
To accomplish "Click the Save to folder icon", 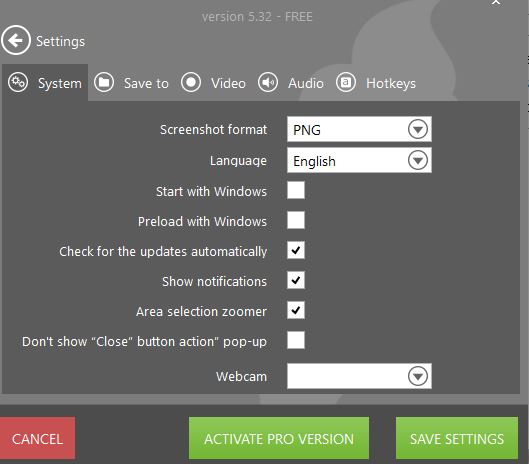I will (x=104, y=82).
